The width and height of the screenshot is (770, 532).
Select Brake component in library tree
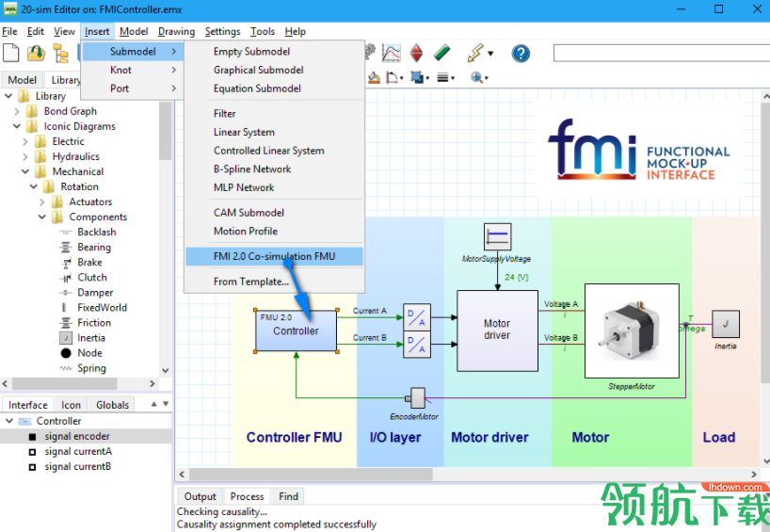[x=89, y=263]
